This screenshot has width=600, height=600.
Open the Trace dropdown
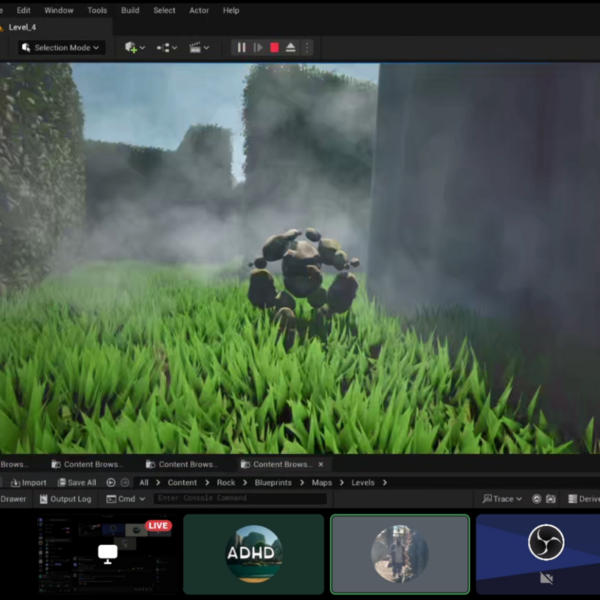(502, 499)
